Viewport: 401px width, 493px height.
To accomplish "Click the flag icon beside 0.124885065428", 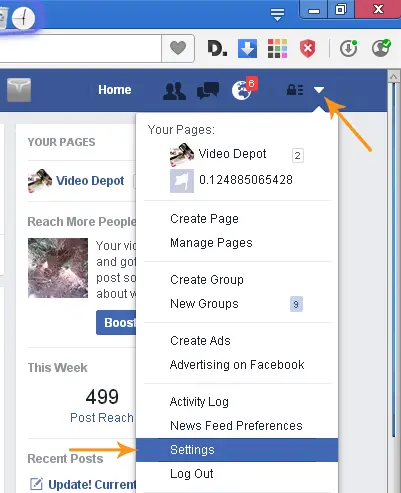I will [x=182, y=181].
